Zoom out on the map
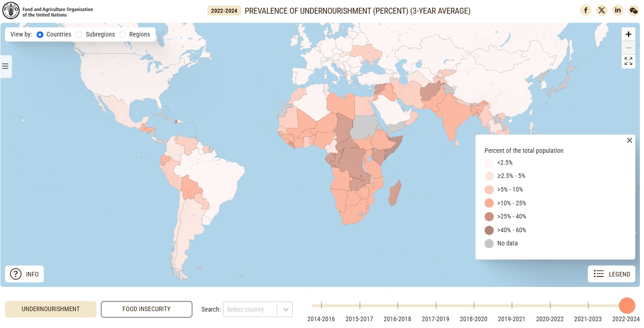Screen dimensions: 644x328 (x=628, y=47)
